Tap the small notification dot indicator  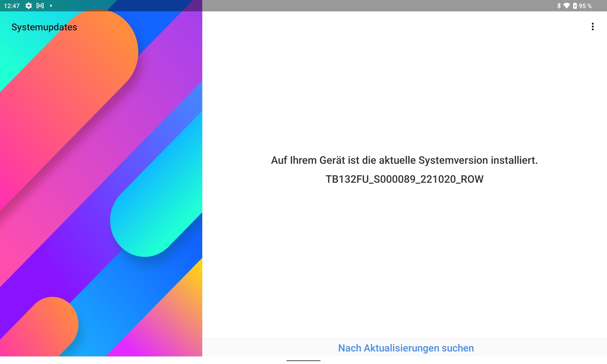point(51,6)
